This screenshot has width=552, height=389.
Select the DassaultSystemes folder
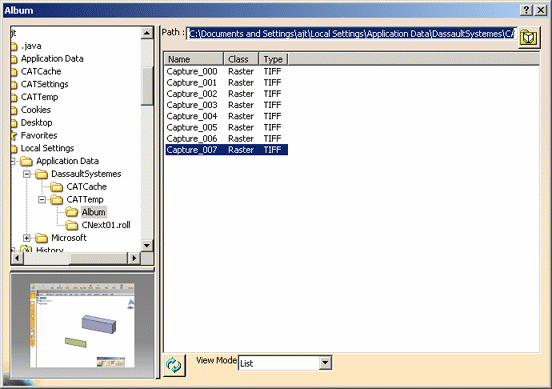pos(86,174)
